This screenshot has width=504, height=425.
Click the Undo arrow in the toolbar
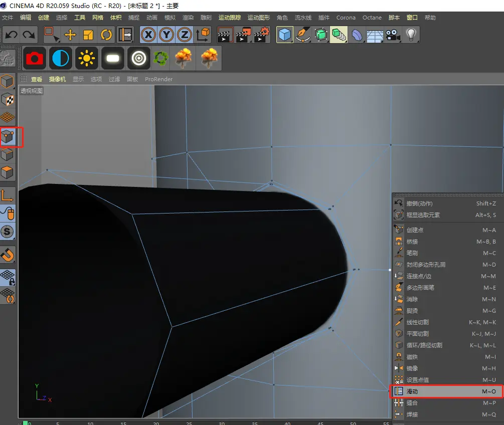(11, 35)
